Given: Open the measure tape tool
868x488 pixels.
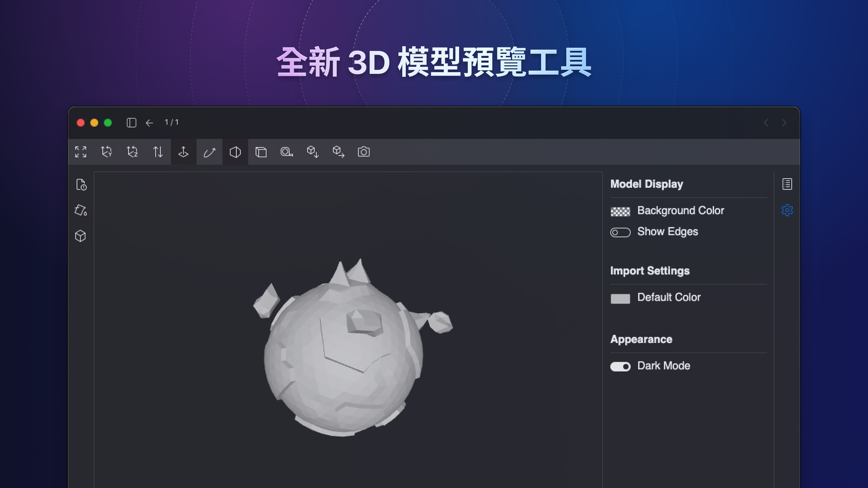Looking at the screenshot, I should (287, 152).
